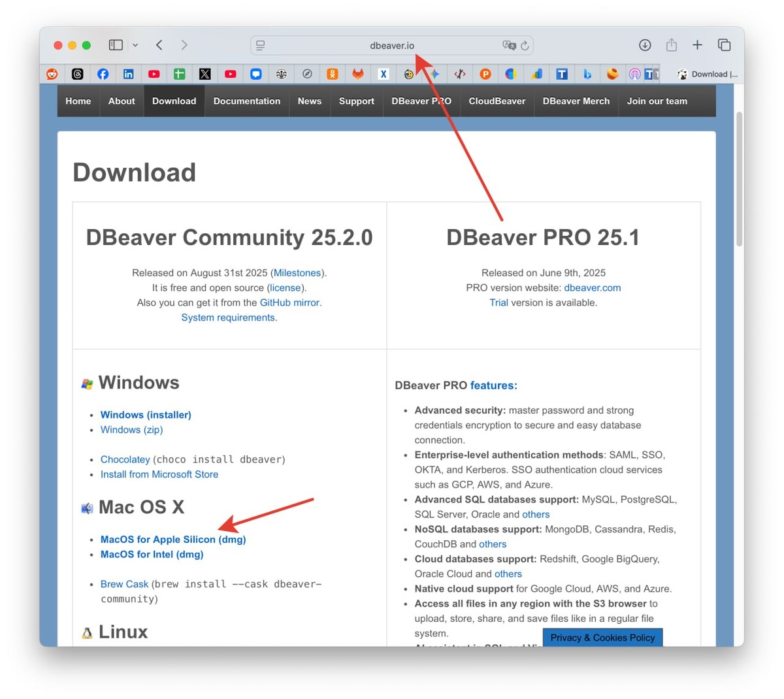The height and width of the screenshot is (699, 784).
Task: Open the code brackets pinned tab
Action: coord(460,74)
